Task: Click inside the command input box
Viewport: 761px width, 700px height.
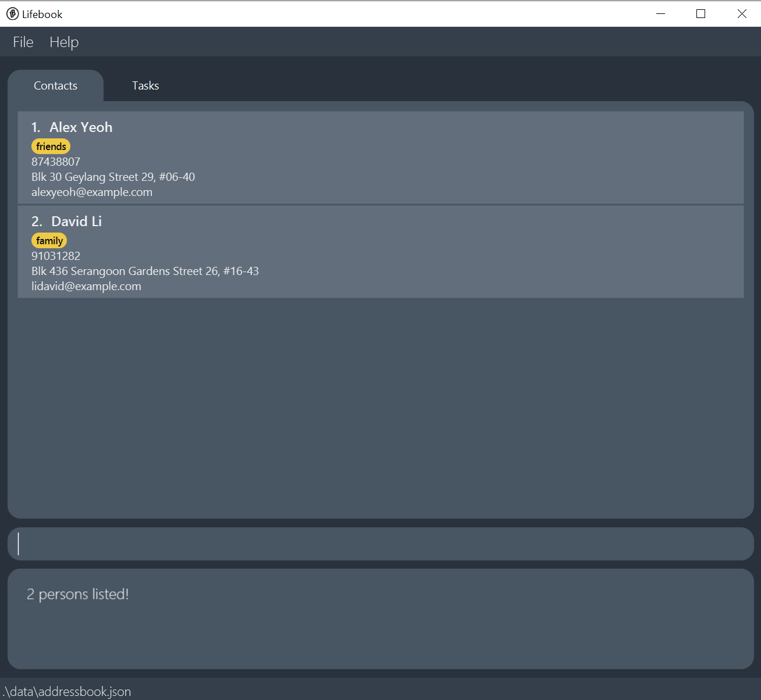Action: click(380, 544)
